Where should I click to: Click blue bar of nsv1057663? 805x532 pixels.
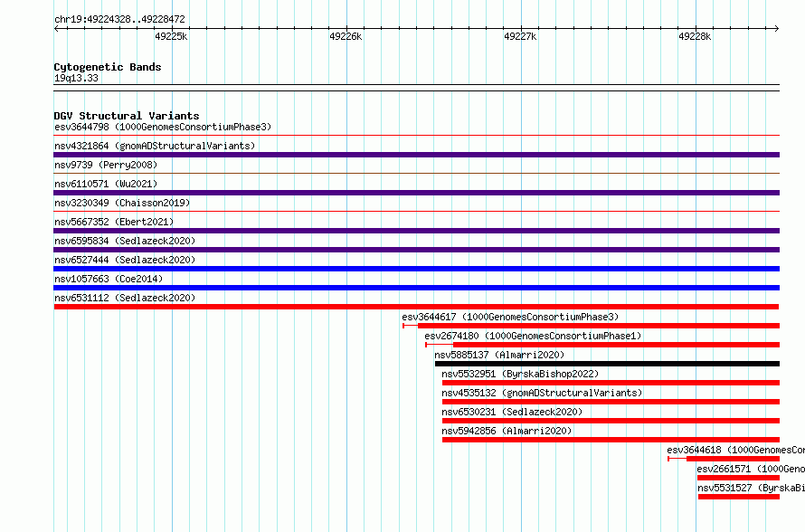(x=416, y=288)
